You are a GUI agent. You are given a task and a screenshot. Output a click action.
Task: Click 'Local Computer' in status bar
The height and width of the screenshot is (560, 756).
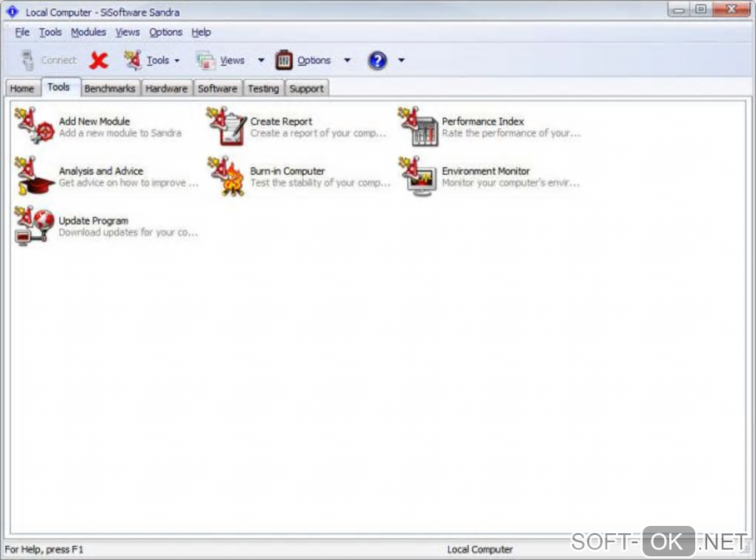[x=480, y=550]
